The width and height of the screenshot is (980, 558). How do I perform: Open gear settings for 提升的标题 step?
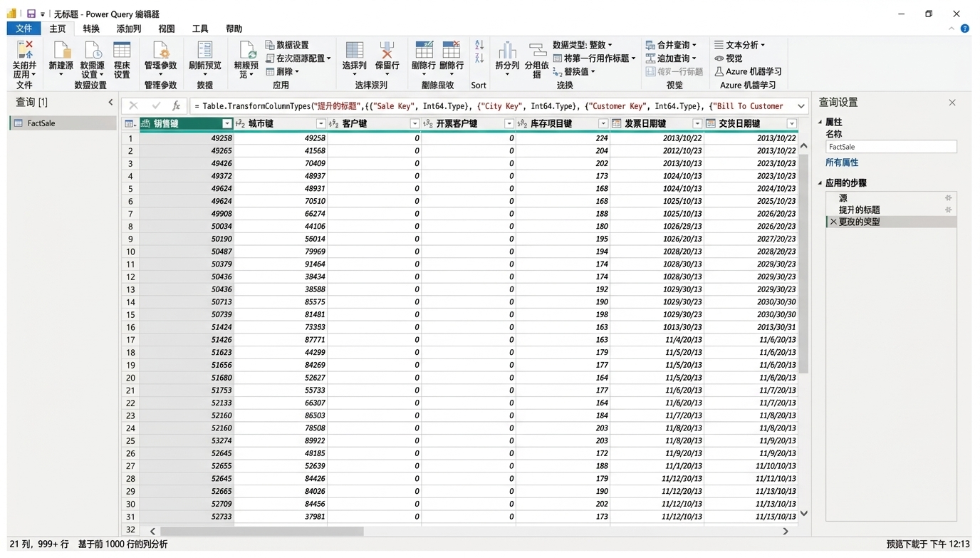click(948, 210)
